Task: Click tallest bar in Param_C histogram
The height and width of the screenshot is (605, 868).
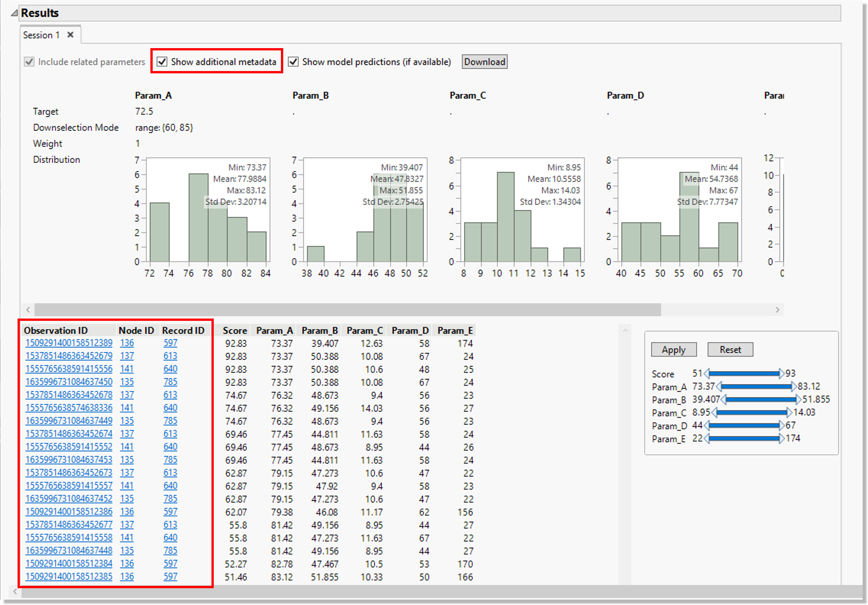Action: pyautogui.click(x=506, y=217)
